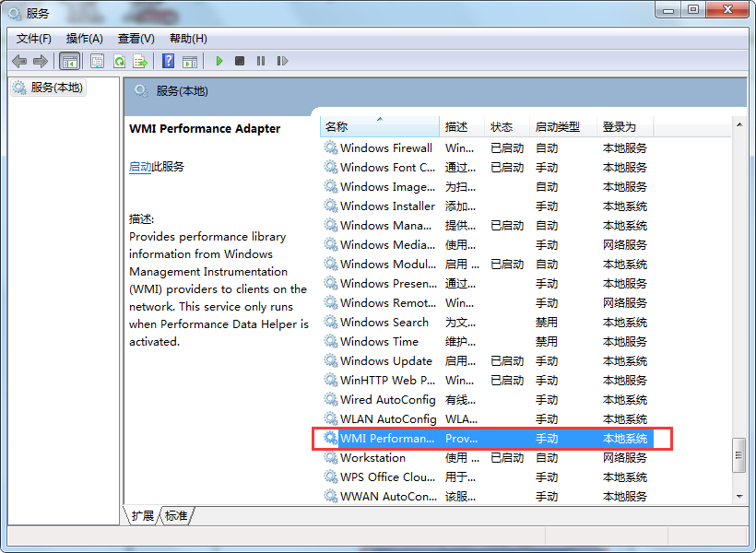Click 禁用 startup type in Windows Time row
Screen dimensions: 756x553
547,341
